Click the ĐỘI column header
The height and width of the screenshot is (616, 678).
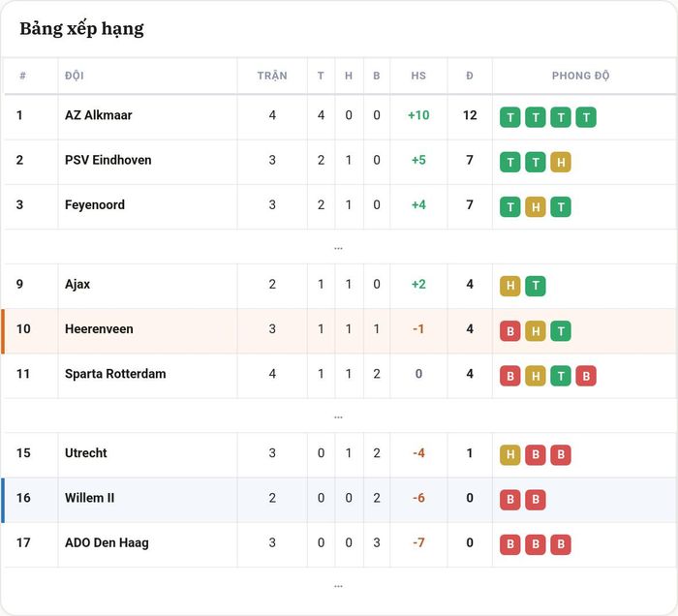point(75,76)
